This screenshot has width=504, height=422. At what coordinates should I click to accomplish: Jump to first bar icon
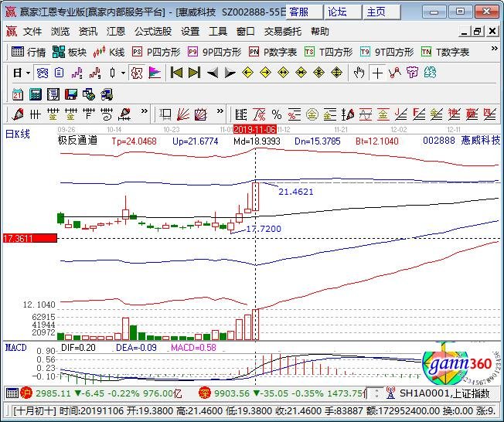click(x=176, y=73)
